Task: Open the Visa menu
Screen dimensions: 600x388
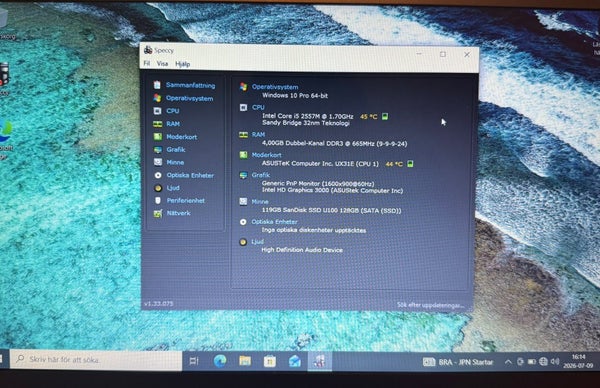Action: [162, 64]
